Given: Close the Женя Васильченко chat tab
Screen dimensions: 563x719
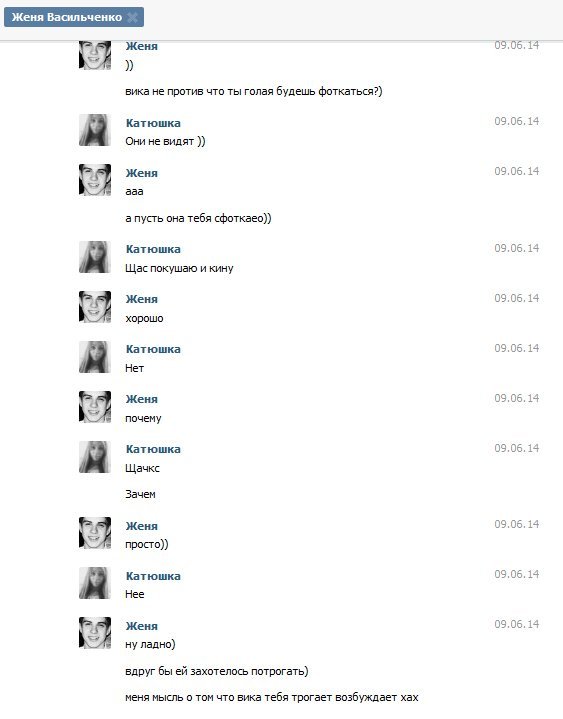Looking at the screenshot, I should click(132, 17).
